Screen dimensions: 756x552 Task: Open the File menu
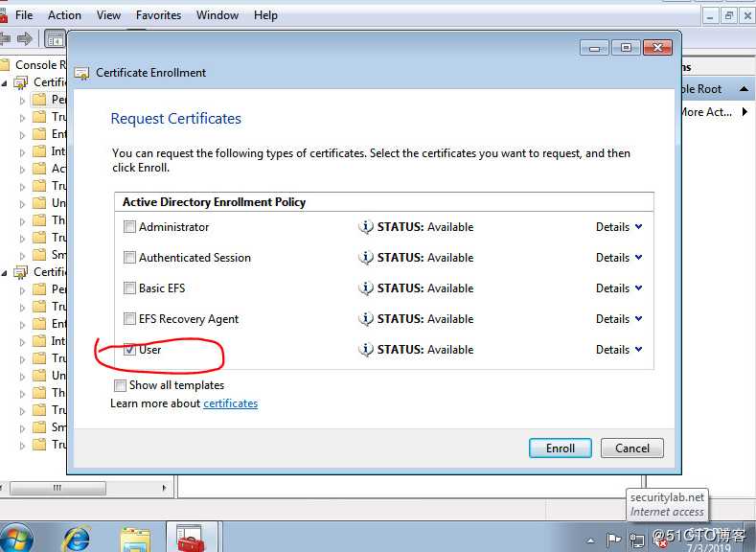tap(24, 15)
